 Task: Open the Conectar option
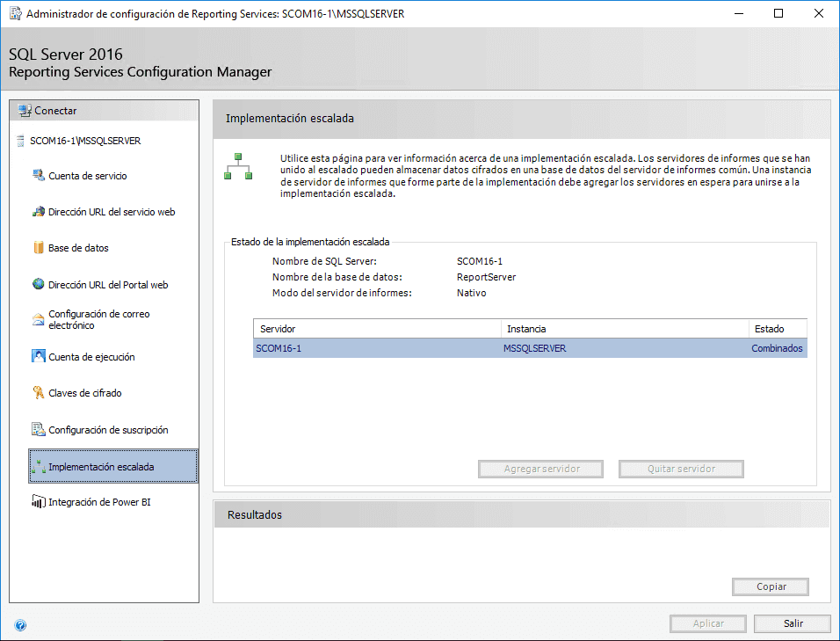point(55,111)
